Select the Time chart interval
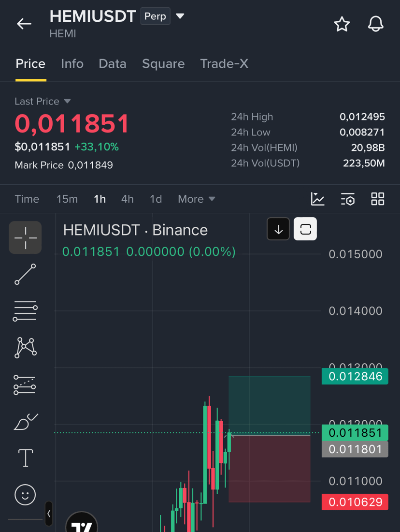Screen dimensions: 400x532 [27, 199]
